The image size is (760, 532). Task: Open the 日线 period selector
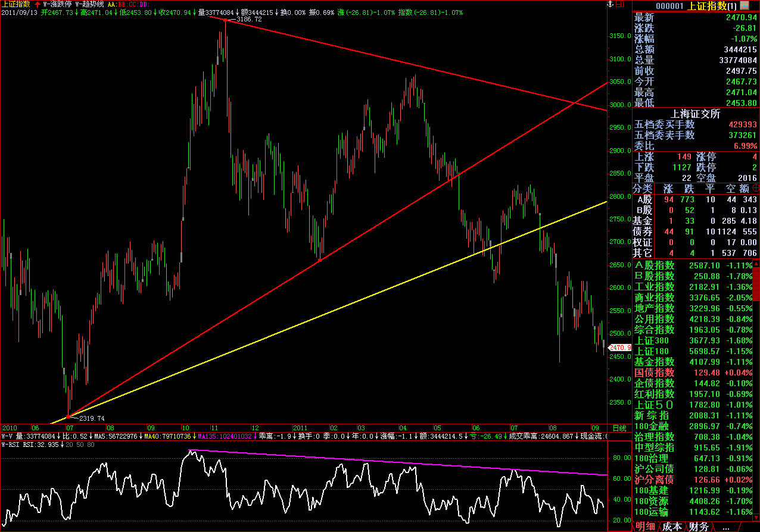[x=619, y=428]
